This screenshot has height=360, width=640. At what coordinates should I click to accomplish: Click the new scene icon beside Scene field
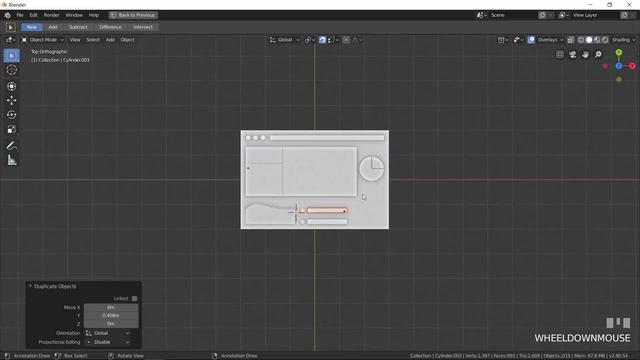coord(542,15)
